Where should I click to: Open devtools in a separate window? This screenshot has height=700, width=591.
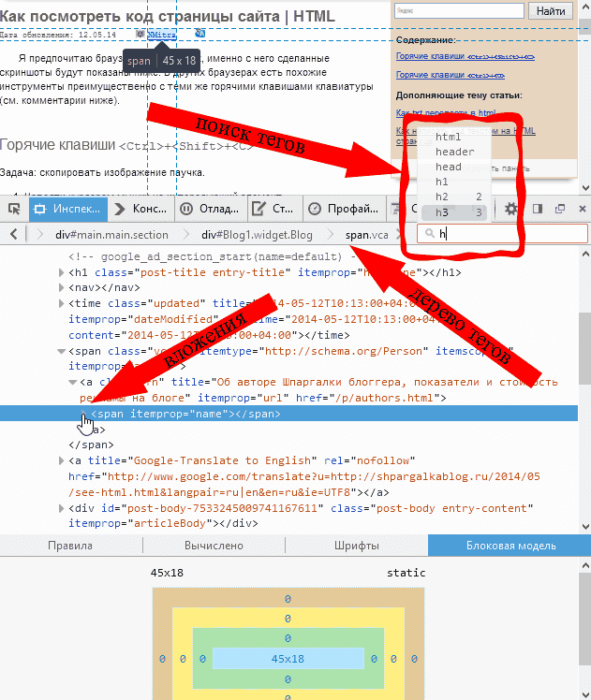pyautogui.click(x=560, y=209)
